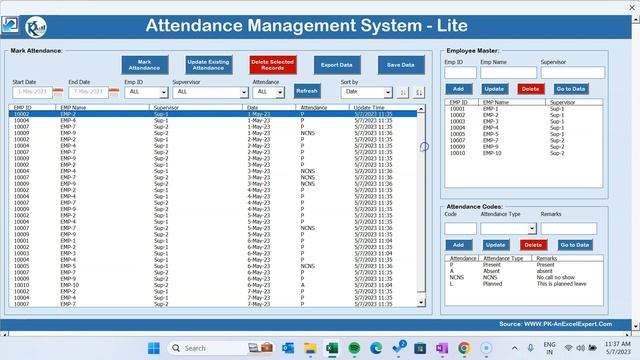Click the End Date field

point(89,92)
